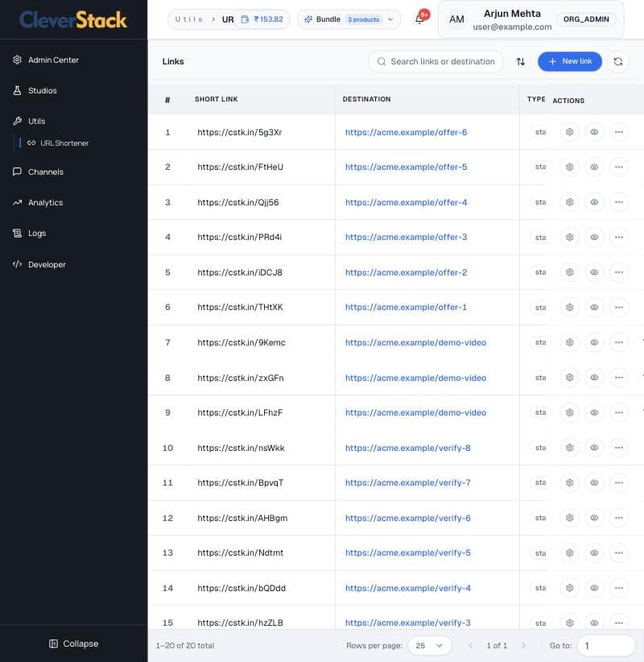The width and height of the screenshot is (644, 662).
Task: Open destination acme.example/verify-8 link
Action: click(x=407, y=448)
